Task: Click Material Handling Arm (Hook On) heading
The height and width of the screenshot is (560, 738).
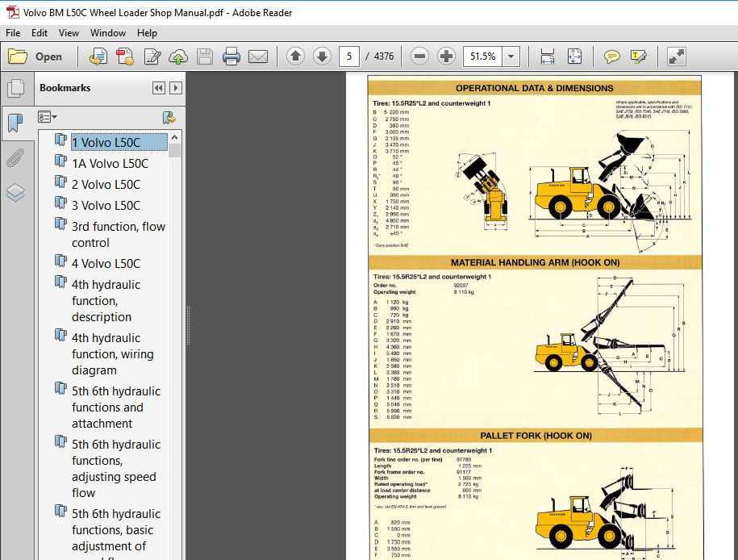Action: (x=535, y=263)
